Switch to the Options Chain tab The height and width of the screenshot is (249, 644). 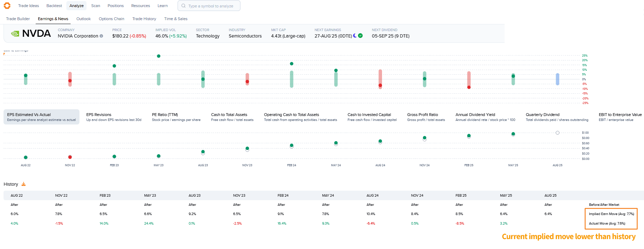111,19
